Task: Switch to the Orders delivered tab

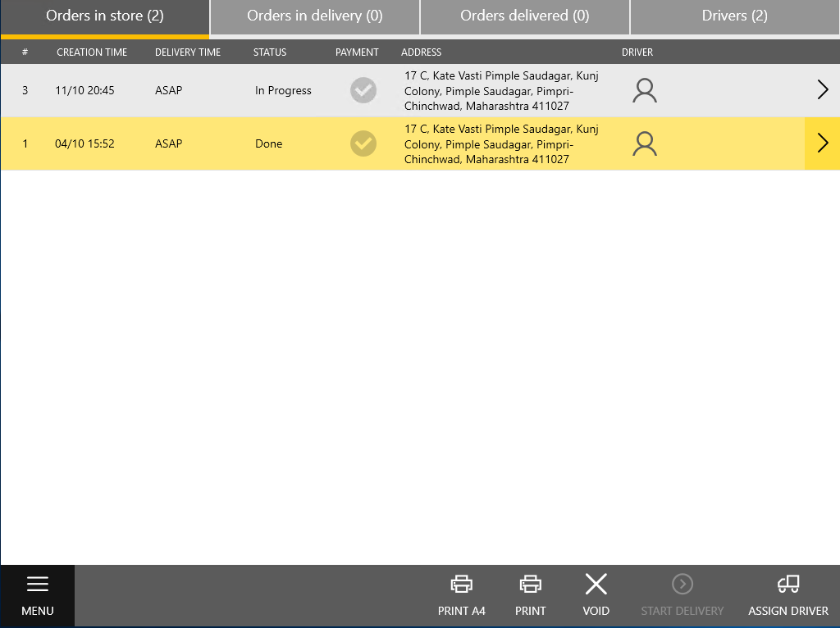Action: [x=524, y=16]
